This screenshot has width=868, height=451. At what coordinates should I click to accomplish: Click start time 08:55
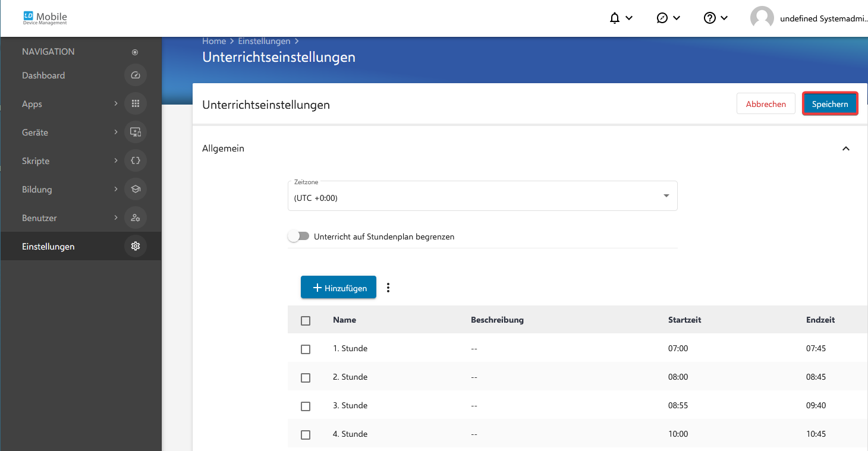point(678,405)
